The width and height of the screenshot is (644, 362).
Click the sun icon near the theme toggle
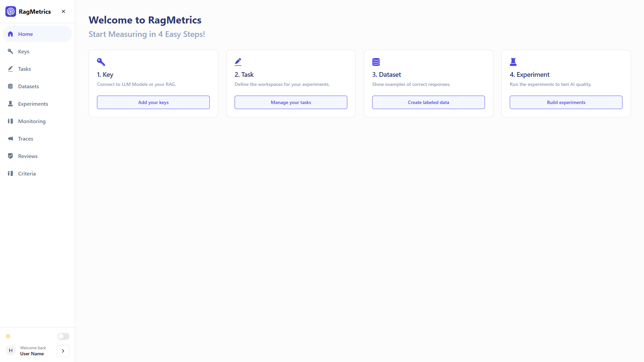8,336
